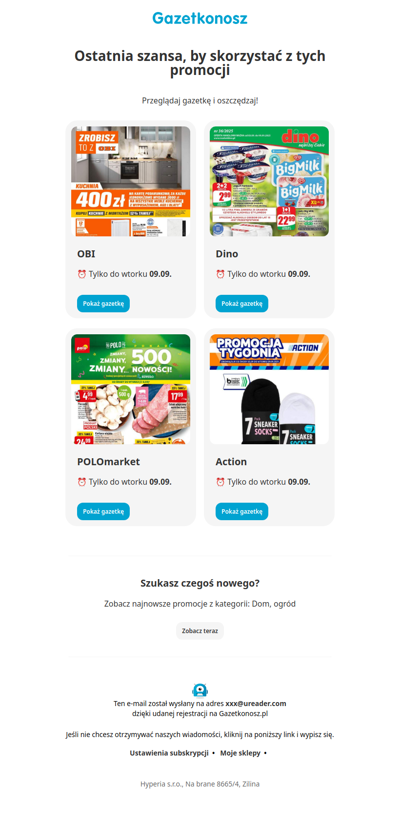Click the Gazetkonosz logo at top
This screenshot has height=818, width=400.
click(x=200, y=19)
